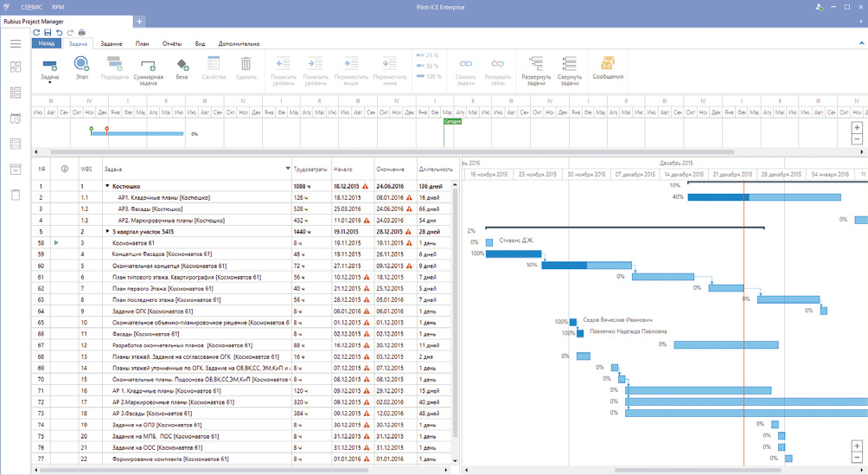Set progress to 100 %

tap(429, 76)
